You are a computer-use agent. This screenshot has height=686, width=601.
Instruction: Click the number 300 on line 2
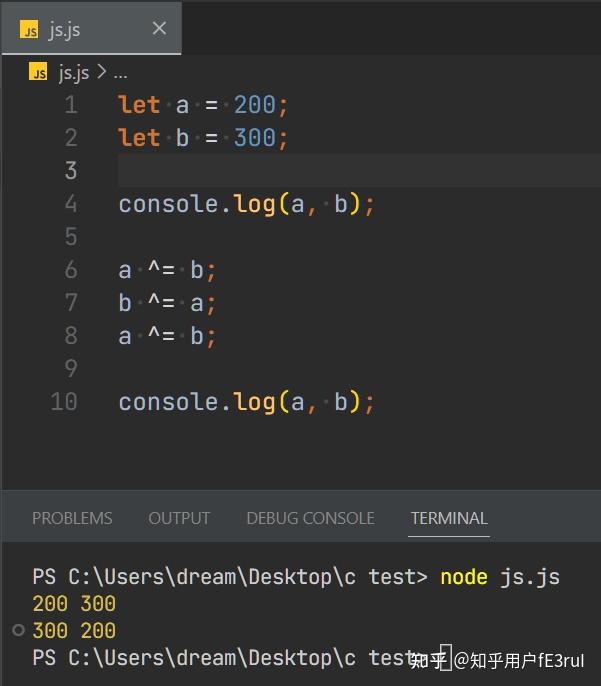[x=254, y=138]
